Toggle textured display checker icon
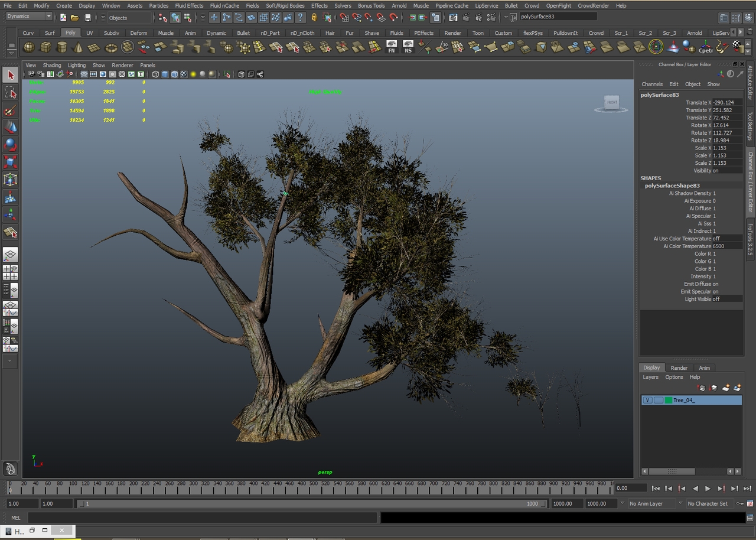 point(184,74)
